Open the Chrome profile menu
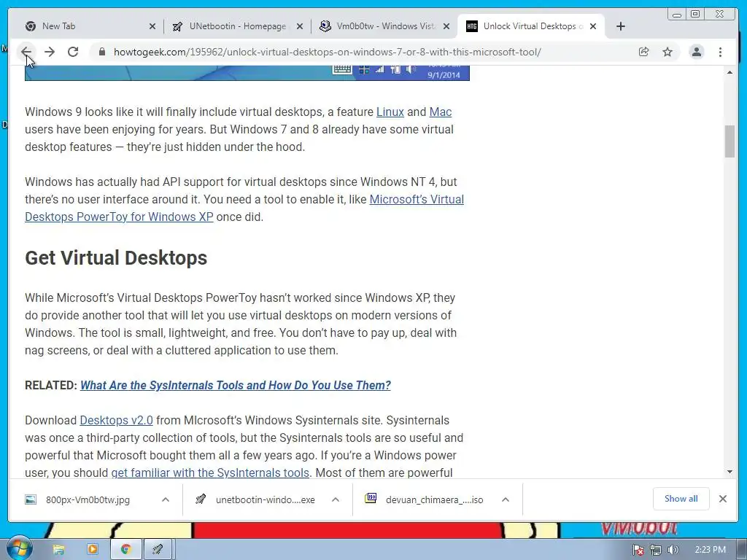This screenshot has width=747, height=560. (x=697, y=52)
